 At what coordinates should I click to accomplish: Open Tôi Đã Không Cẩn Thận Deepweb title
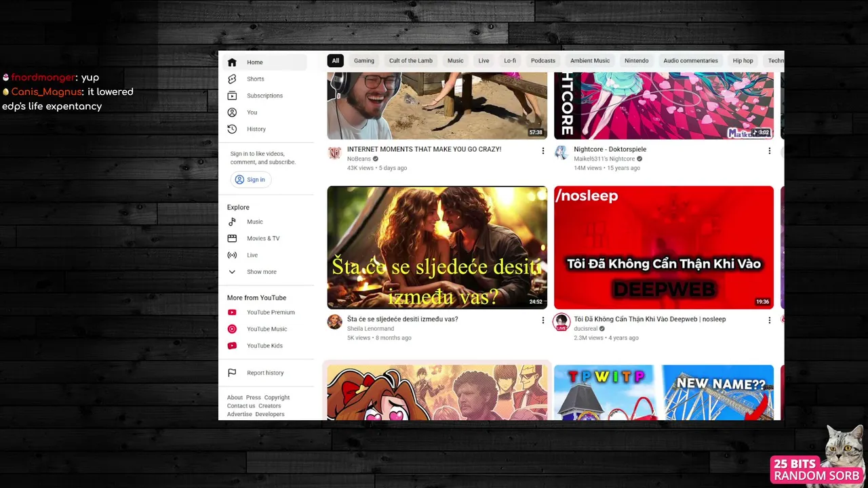[x=650, y=319]
